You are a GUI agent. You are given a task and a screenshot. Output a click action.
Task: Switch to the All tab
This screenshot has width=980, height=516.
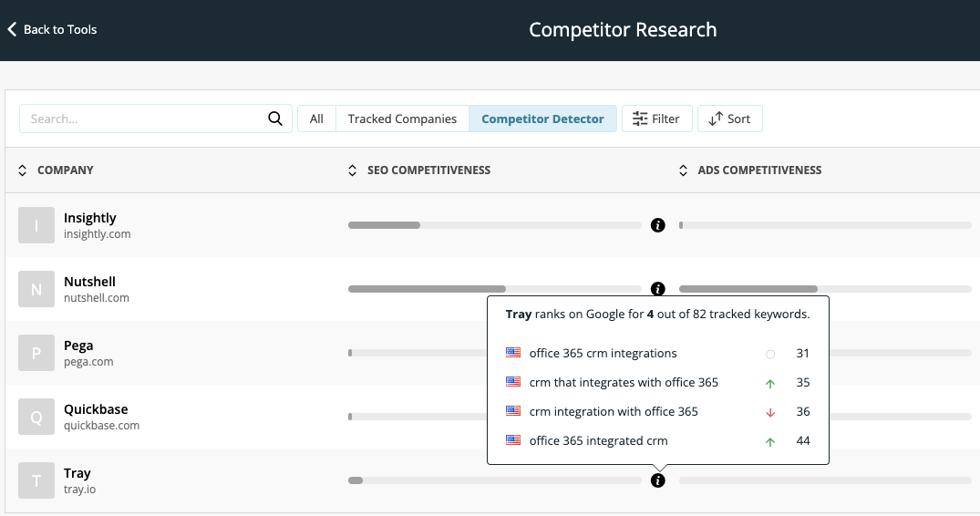(x=316, y=119)
